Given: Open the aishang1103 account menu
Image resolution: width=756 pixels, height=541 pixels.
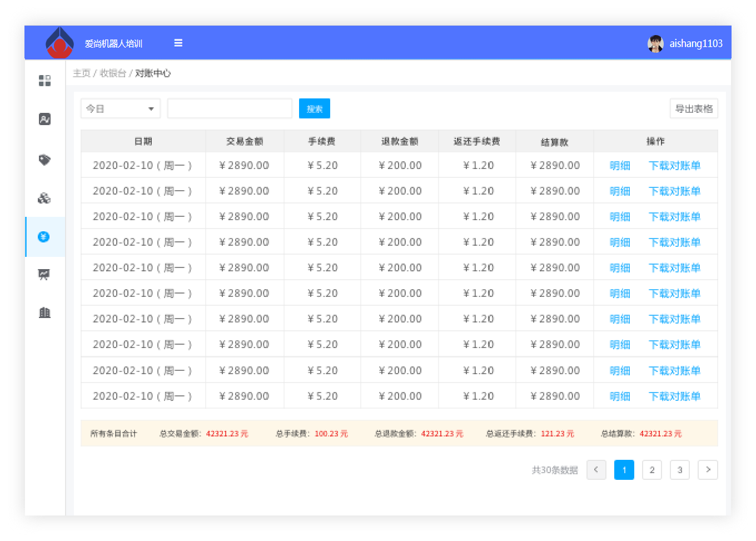Looking at the screenshot, I should tap(696, 43).
